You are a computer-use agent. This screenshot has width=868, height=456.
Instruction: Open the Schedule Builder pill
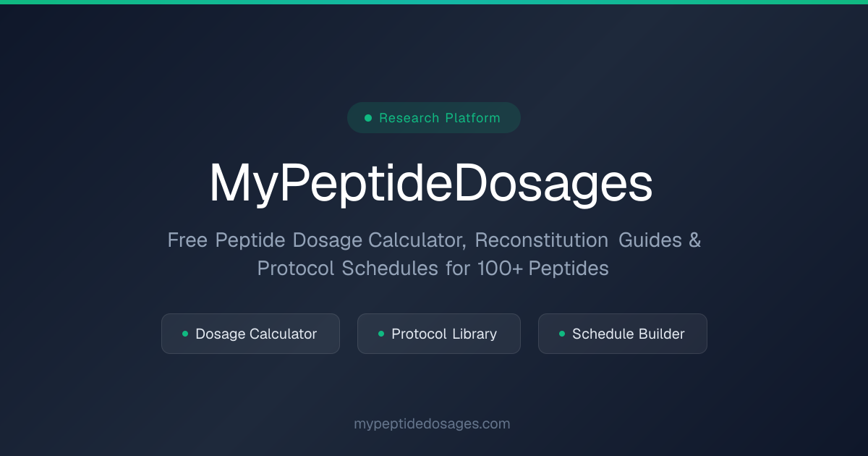[623, 334]
